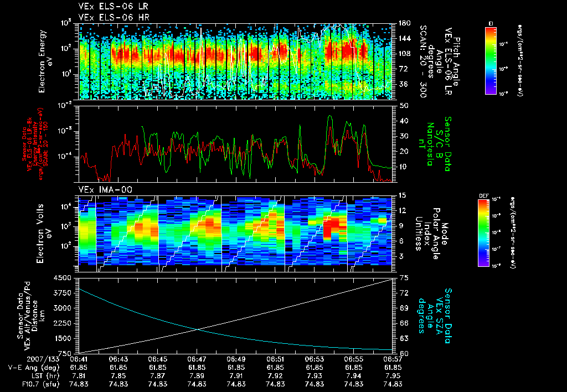Select the 'VEx ELS-06 HR' panel title
The width and height of the screenshot is (567, 392).
tap(114, 17)
